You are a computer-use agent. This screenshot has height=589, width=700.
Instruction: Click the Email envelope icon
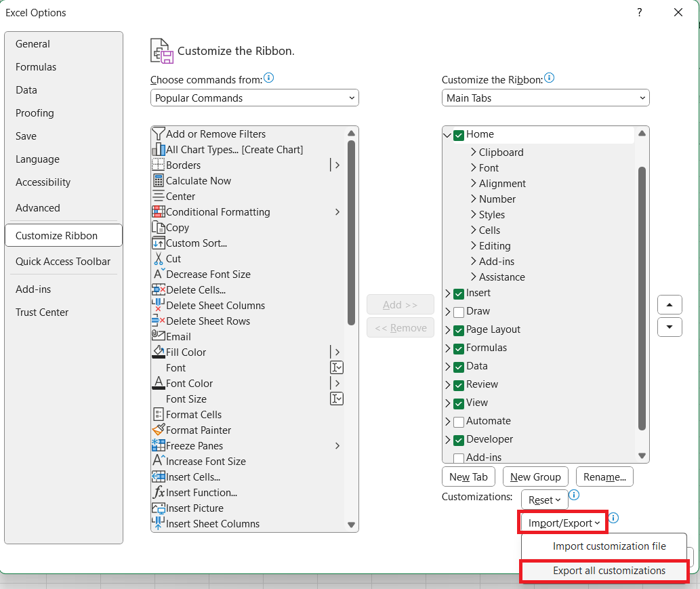click(x=159, y=334)
